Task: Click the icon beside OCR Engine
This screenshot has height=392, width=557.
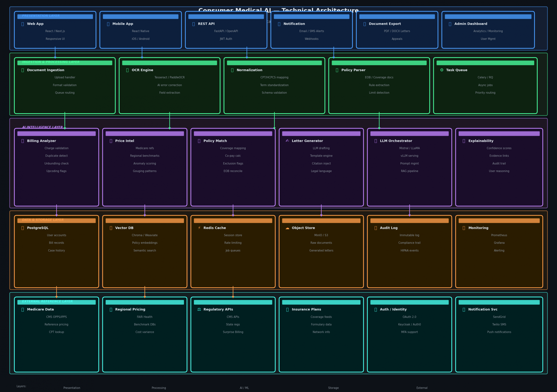Action: (x=127, y=70)
